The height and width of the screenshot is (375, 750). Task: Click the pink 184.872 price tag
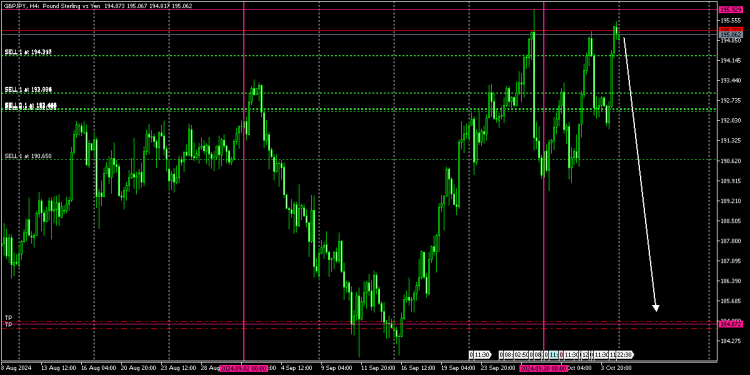tap(730, 324)
